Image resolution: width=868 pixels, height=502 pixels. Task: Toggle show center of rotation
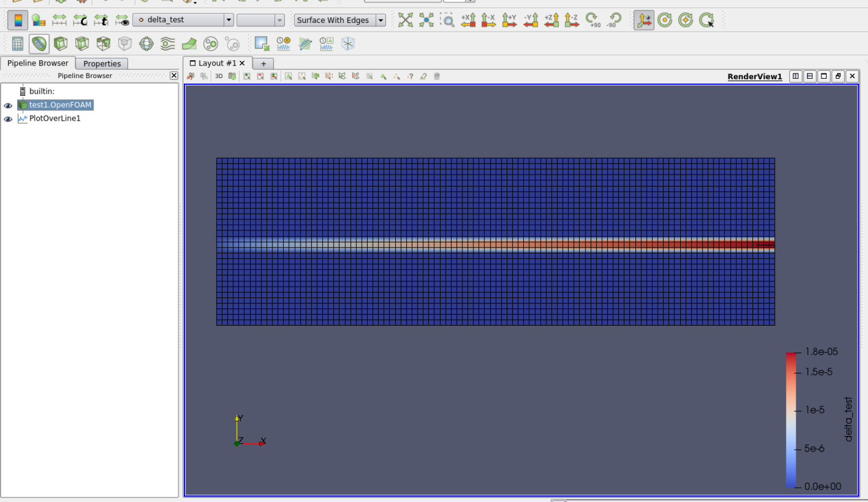[x=665, y=20]
